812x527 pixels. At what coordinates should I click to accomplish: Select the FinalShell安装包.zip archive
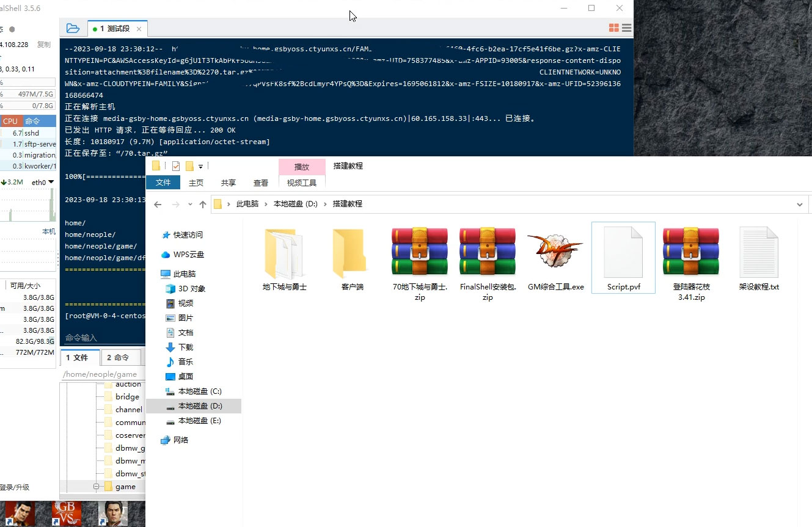click(487, 252)
